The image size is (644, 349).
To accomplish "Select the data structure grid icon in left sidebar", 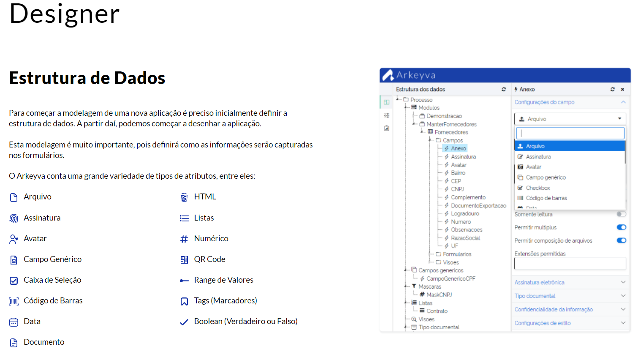I will point(386,102).
